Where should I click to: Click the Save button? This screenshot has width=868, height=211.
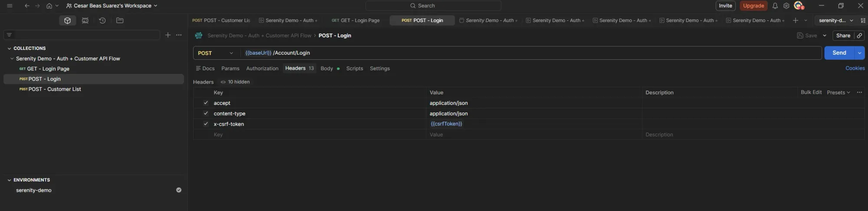click(x=807, y=36)
